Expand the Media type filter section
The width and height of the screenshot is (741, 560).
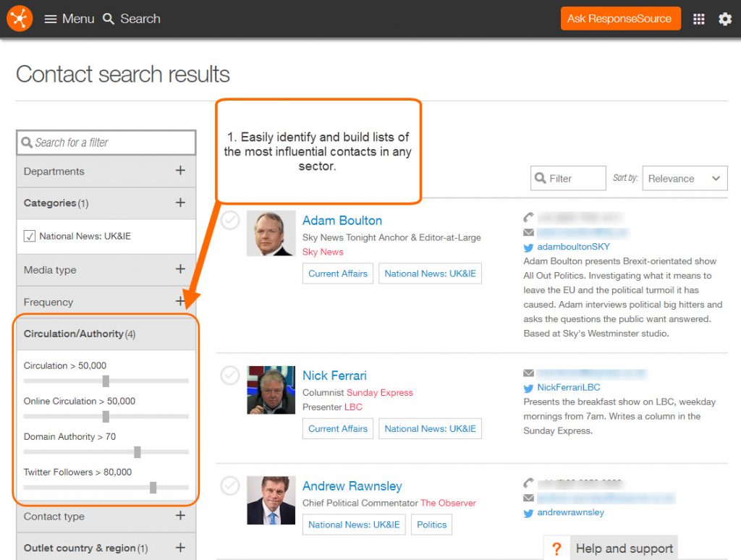tap(180, 269)
